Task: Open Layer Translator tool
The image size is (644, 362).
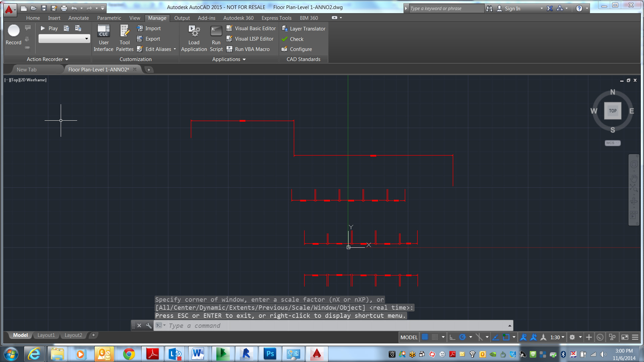Action: [x=307, y=28]
